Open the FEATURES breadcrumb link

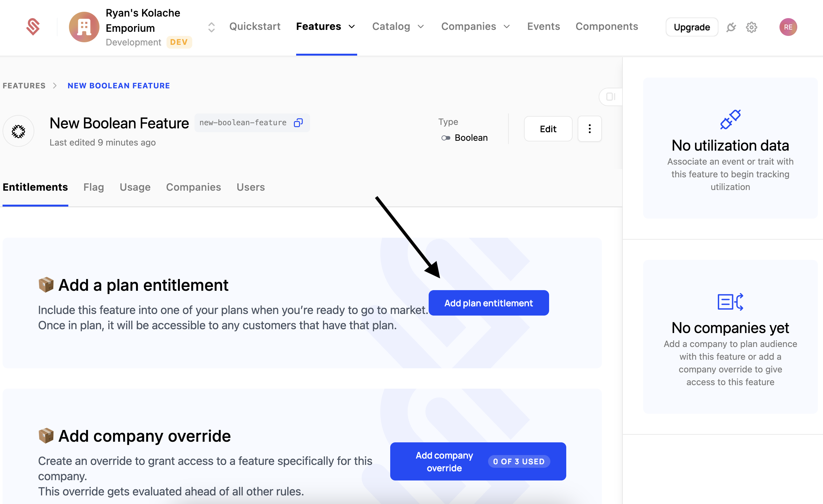[x=24, y=85]
